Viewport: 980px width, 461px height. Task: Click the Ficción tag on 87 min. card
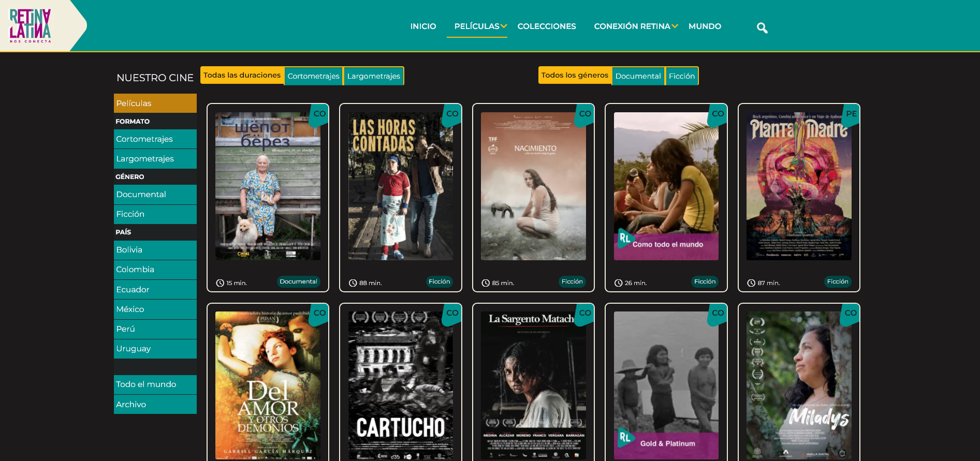pos(838,281)
